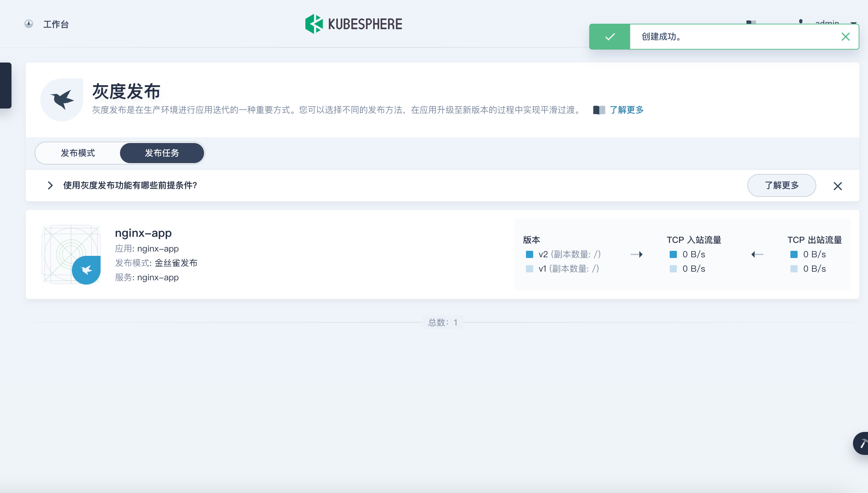This screenshot has width=868, height=493.
Task: Click the v2 version blue color swatch
Action: pyautogui.click(x=529, y=254)
